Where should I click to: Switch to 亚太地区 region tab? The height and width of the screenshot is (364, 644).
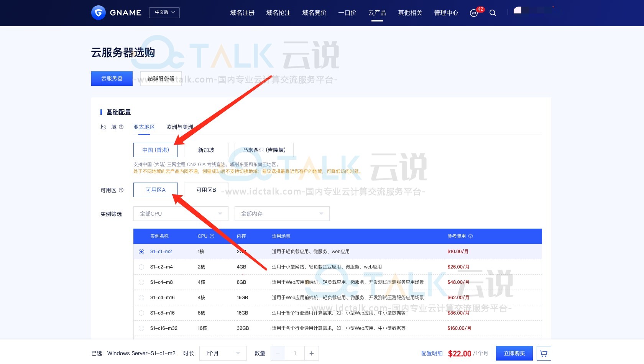(144, 127)
